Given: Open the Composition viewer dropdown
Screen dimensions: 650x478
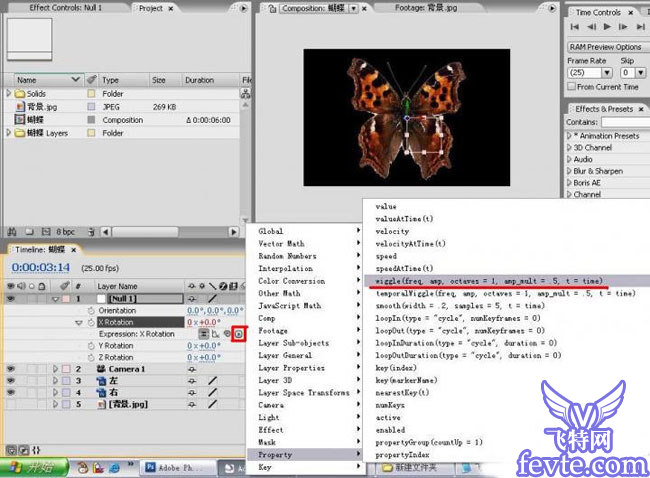Looking at the screenshot, I should pos(354,8).
